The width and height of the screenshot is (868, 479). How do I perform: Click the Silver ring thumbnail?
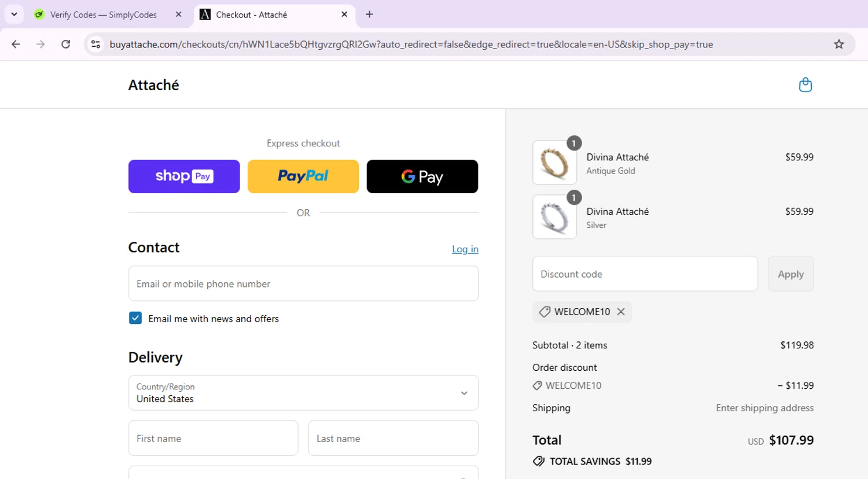pos(554,217)
